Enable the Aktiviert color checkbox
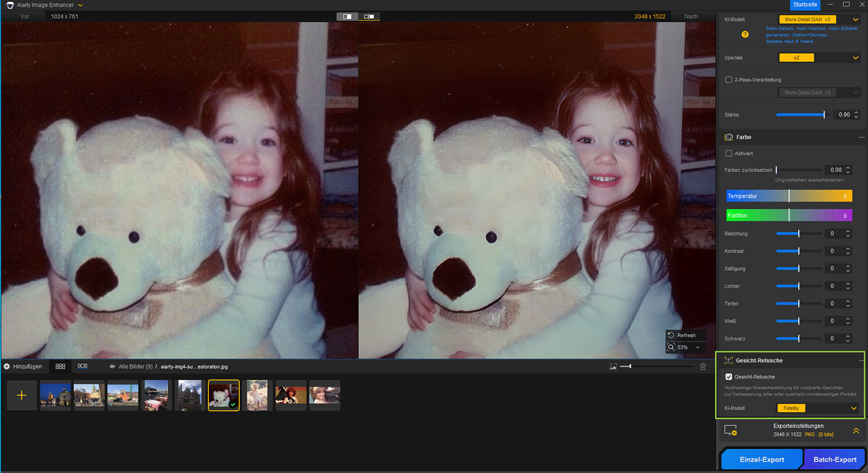Viewport: 868px width, 473px height. pos(729,154)
